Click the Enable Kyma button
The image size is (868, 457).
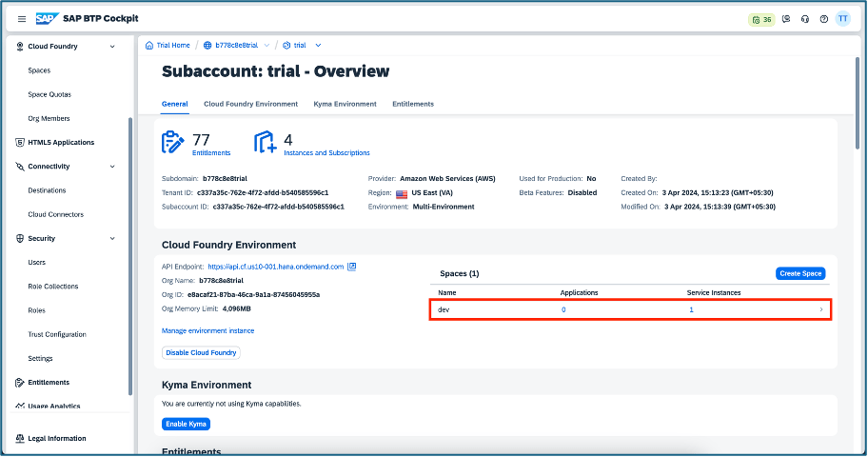click(x=186, y=424)
